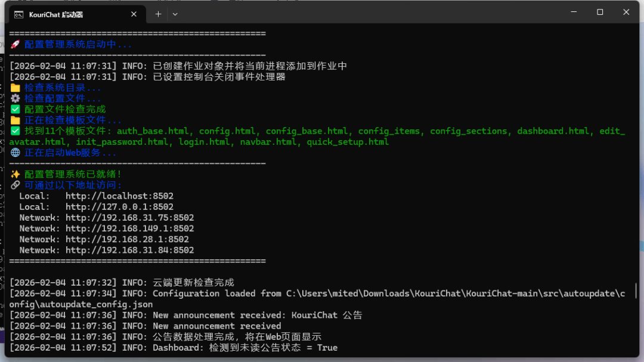Minimize the terminal window
Viewport: 644px width, 362px height.
coord(574,12)
